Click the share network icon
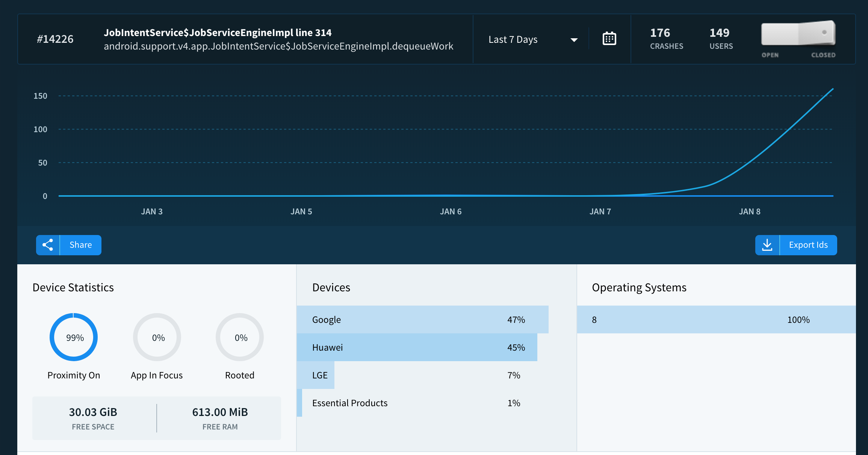This screenshot has height=455, width=868. coord(48,245)
